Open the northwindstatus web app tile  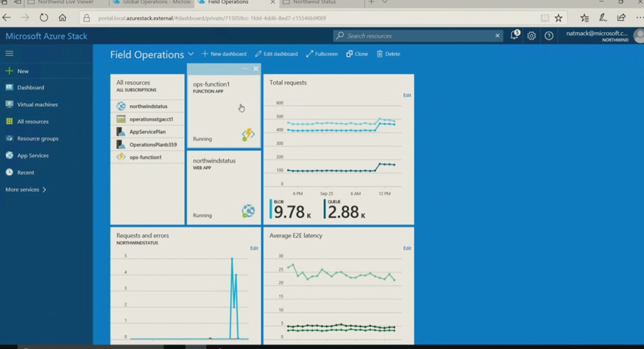coord(224,187)
